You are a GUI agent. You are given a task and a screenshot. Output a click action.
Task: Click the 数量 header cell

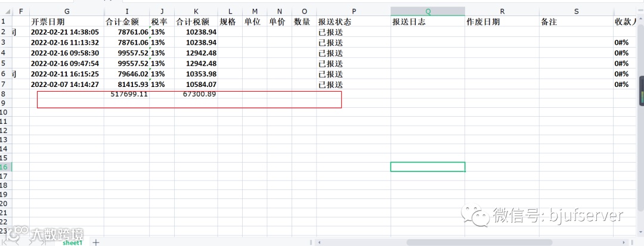pyautogui.click(x=304, y=21)
